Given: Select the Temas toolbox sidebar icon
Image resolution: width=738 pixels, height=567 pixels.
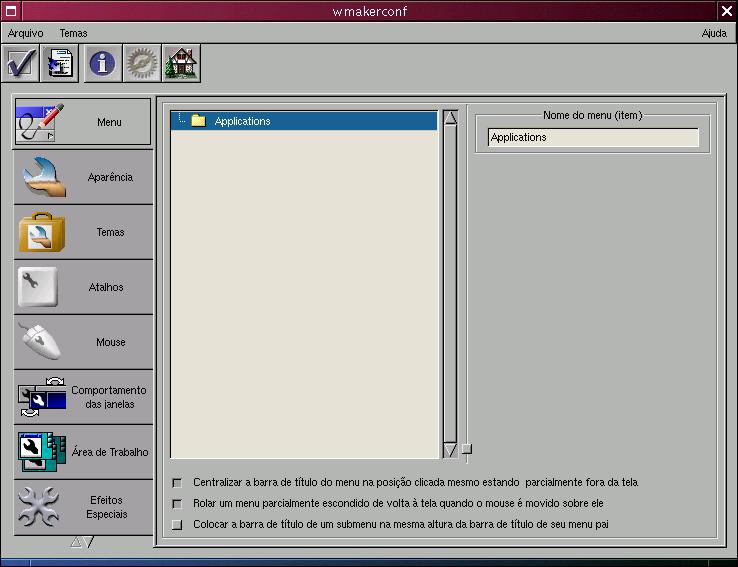Looking at the screenshot, I should [42, 232].
